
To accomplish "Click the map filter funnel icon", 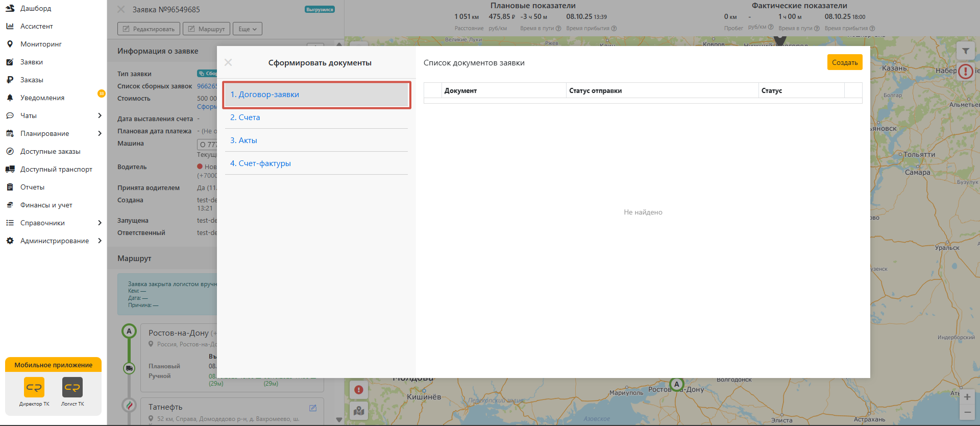I will tap(965, 51).
